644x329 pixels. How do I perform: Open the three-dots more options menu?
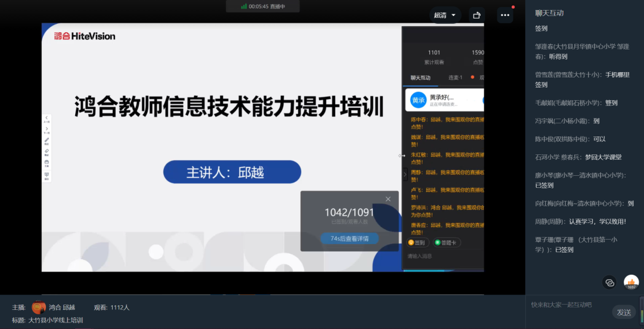505,15
